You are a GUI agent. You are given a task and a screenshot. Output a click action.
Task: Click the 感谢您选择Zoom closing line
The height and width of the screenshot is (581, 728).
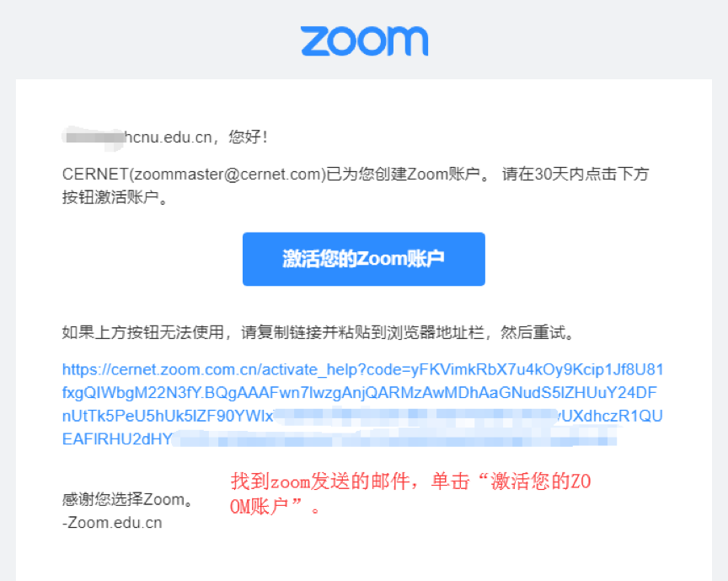click(x=128, y=500)
